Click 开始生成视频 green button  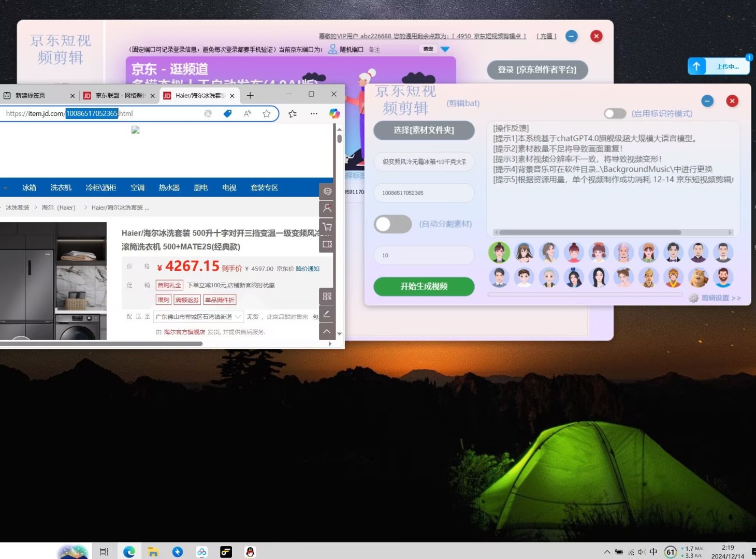click(424, 286)
